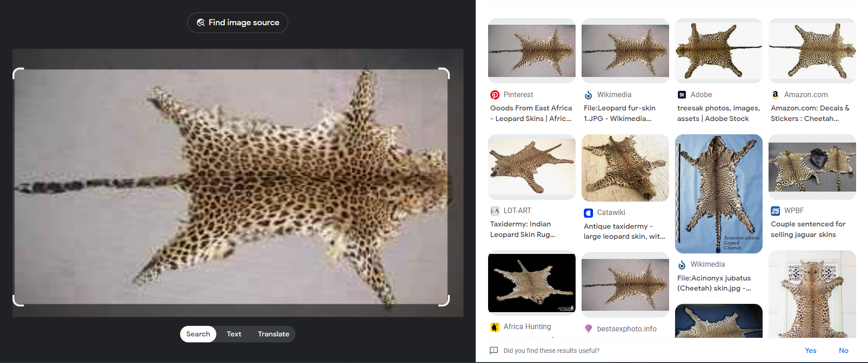Click the Adobe Stock source icon
The width and height of the screenshot is (868, 363).
[682, 95]
